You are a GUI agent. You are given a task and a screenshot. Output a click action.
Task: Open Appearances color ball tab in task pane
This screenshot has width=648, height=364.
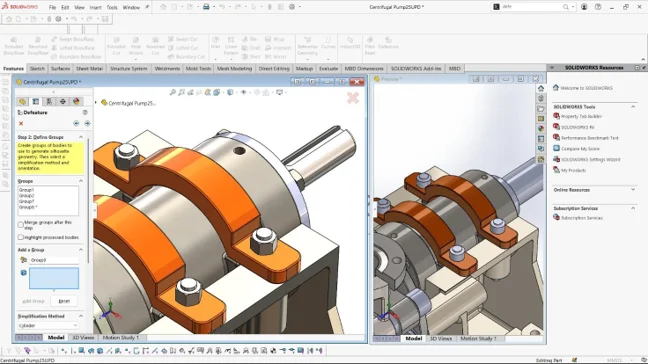[x=541, y=128]
